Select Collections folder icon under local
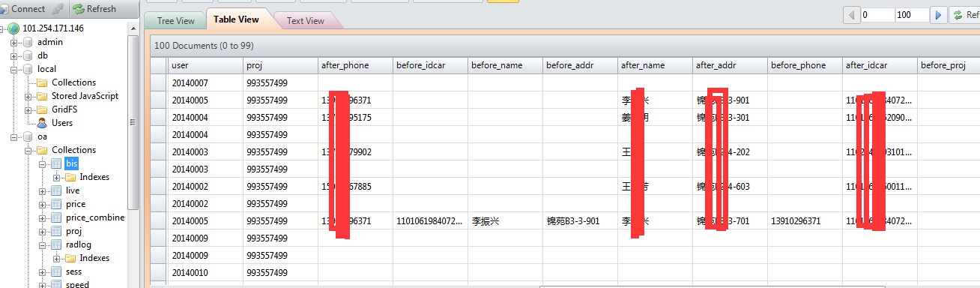The width and height of the screenshot is (980, 288). coord(42,82)
